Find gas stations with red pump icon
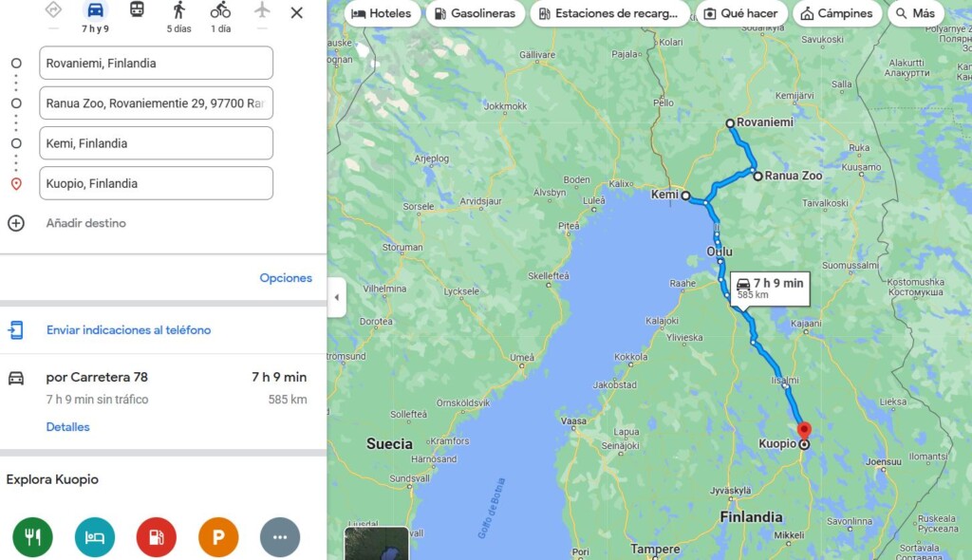 coord(157,537)
